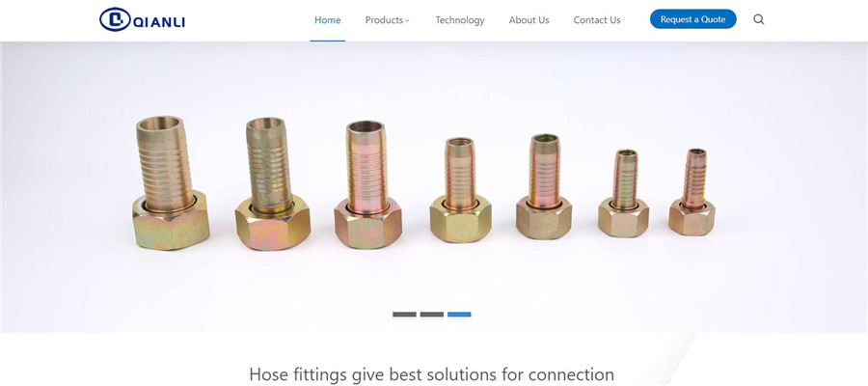Select the active blue slide indicator

coord(459,315)
